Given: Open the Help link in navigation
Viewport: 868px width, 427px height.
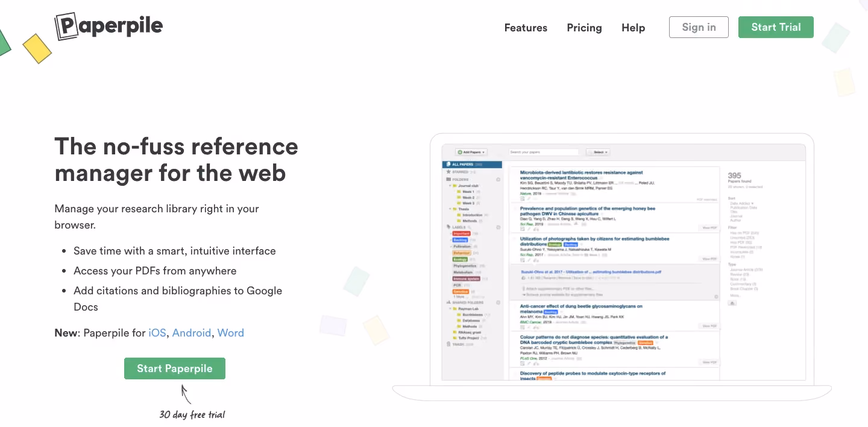Looking at the screenshot, I should coord(633,28).
